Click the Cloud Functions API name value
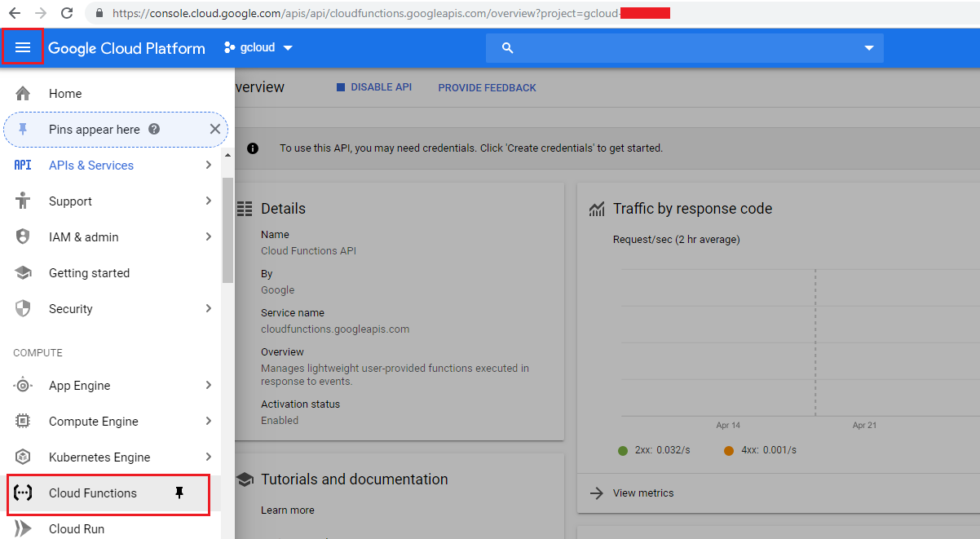 [x=308, y=251]
